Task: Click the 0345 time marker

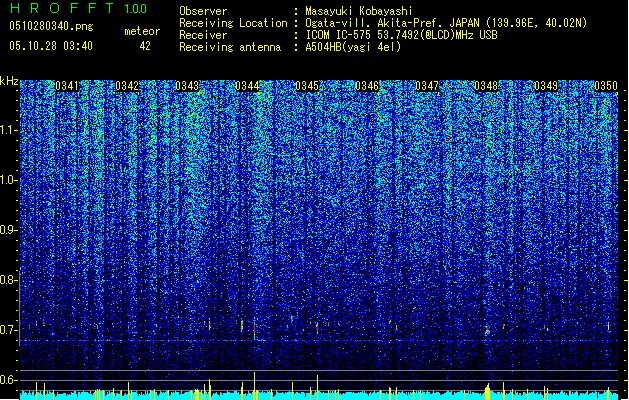Action: tap(307, 86)
